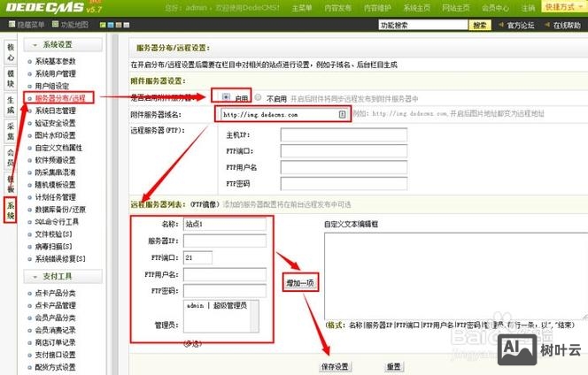This screenshot has height=375, width=588.
Task: Open 用户组设定 in the sidebar
Action: tap(52, 86)
